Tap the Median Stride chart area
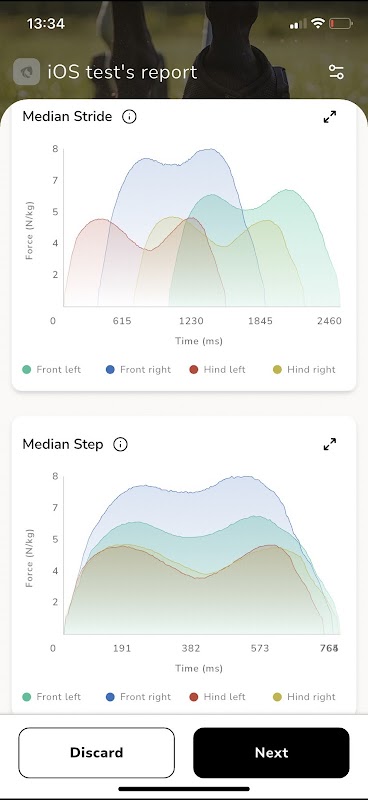The height and width of the screenshot is (800, 368). [x=202, y=228]
